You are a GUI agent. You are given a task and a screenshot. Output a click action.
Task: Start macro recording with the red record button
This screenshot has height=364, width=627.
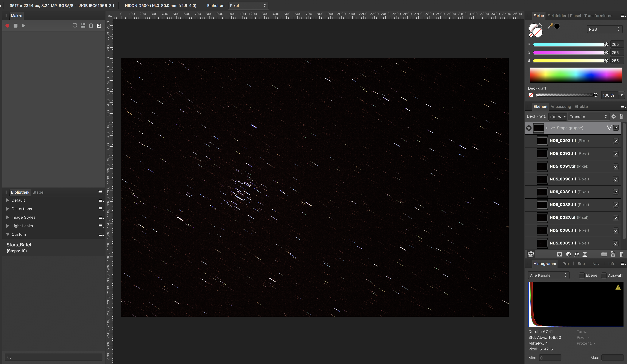pos(7,26)
